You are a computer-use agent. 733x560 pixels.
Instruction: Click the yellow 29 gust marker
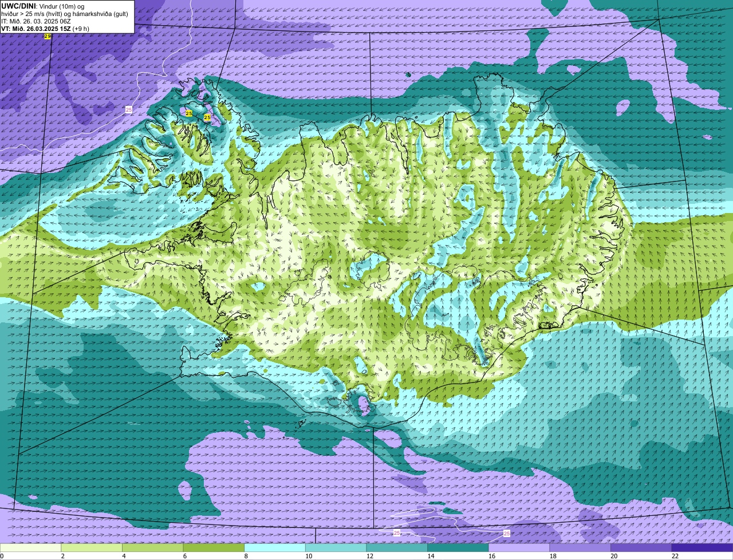[x=48, y=36]
